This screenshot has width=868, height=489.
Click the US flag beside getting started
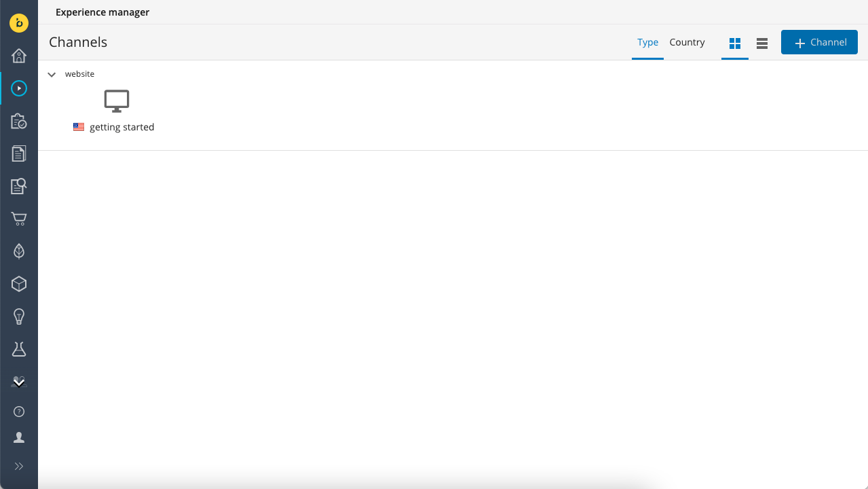[79, 127]
